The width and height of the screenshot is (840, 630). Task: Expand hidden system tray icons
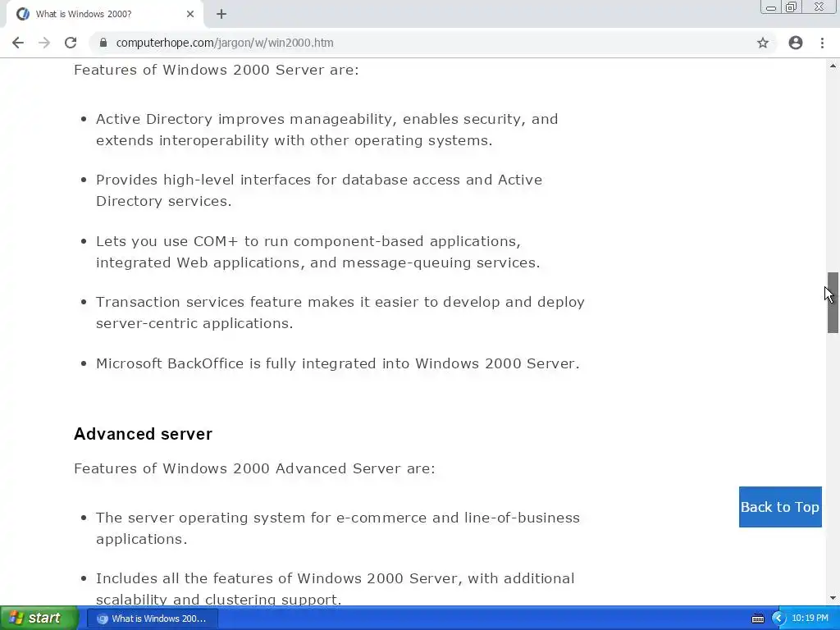click(x=778, y=619)
